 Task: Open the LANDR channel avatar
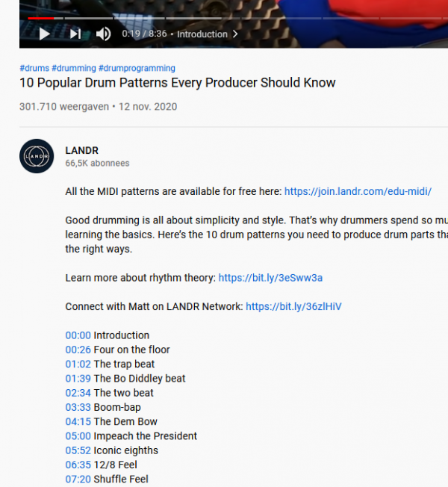click(x=37, y=156)
